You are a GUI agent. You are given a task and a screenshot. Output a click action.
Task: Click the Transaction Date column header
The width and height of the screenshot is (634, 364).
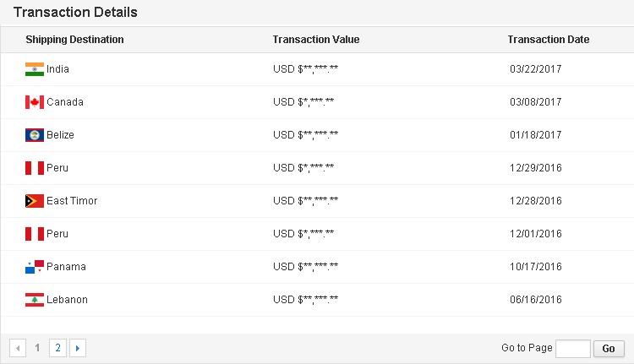[548, 40]
